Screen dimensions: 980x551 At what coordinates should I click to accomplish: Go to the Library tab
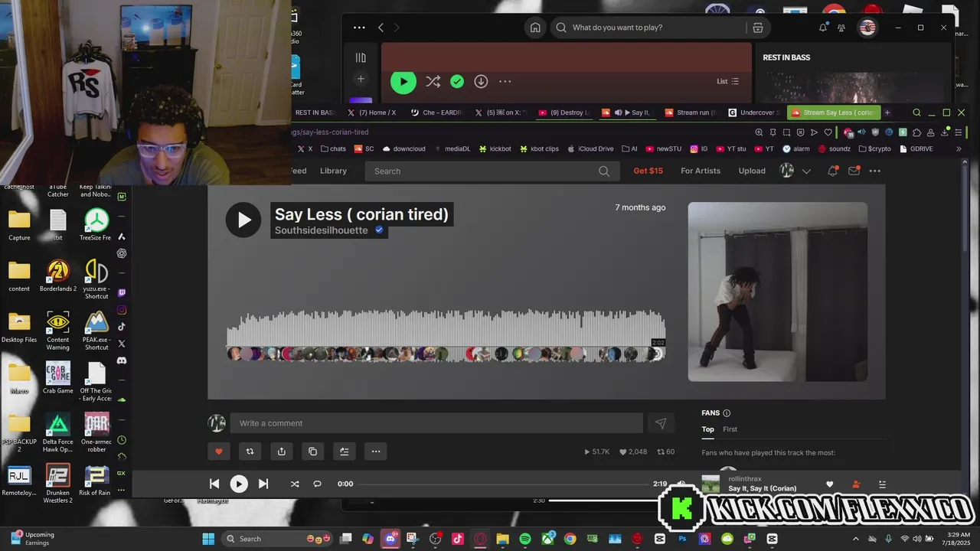(x=333, y=171)
